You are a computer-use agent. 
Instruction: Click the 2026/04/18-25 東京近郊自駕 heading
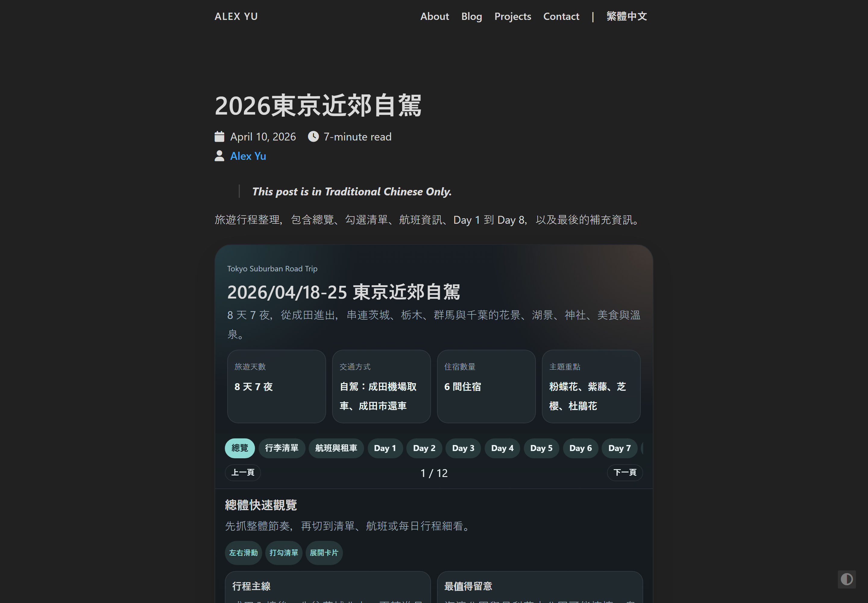point(344,292)
